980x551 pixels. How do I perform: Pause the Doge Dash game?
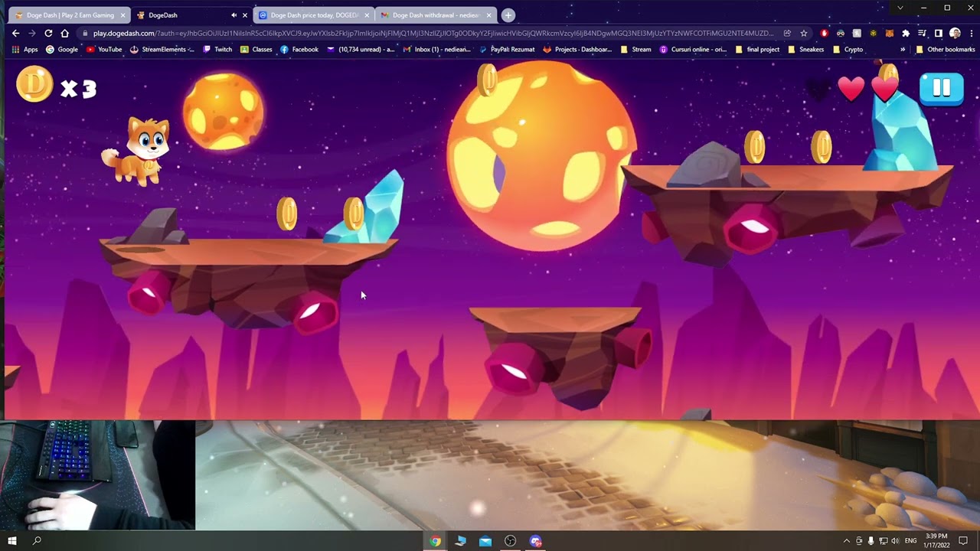tap(941, 88)
